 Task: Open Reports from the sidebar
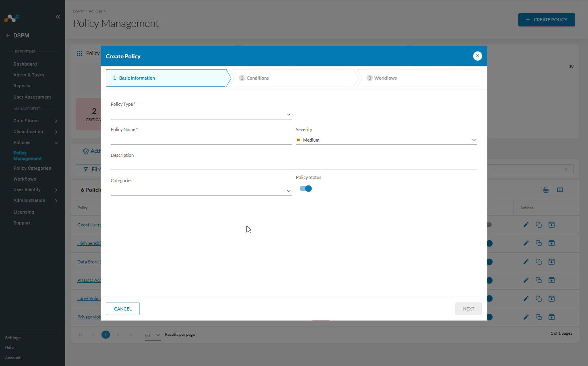click(22, 86)
